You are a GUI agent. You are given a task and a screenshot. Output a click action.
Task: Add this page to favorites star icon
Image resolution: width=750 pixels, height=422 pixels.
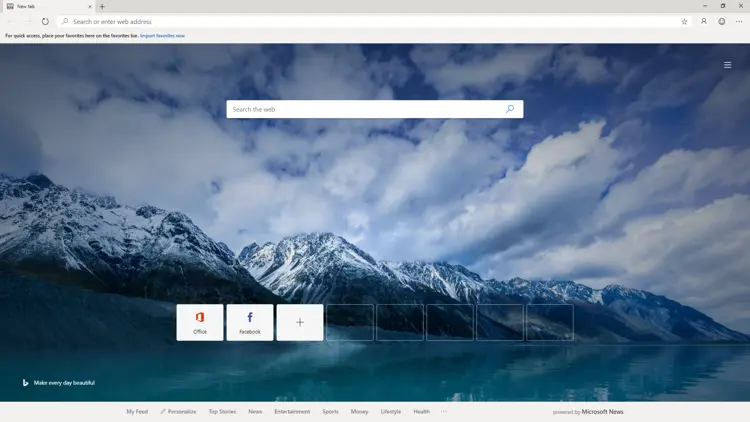click(684, 22)
